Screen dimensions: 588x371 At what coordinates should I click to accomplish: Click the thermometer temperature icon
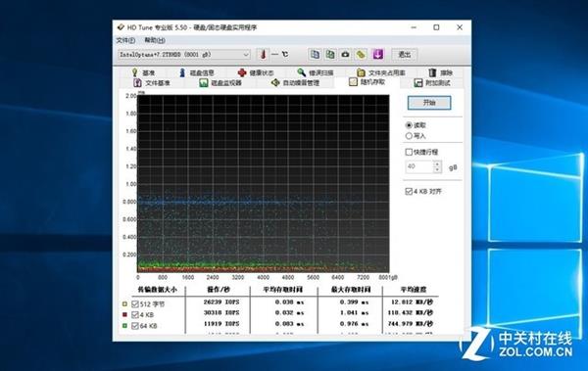(x=264, y=55)
